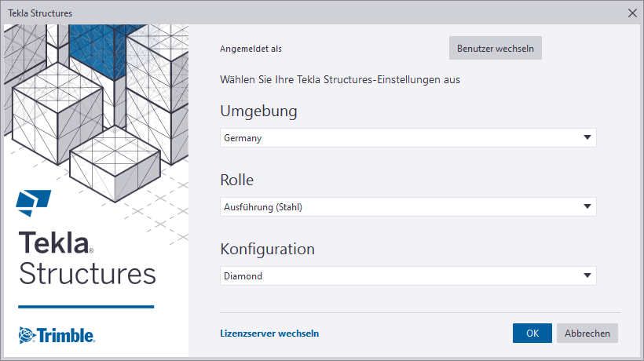Viewport: 644px width, 361px height.
Task: Click the Rolle heading label
Action: pos(236,180)
